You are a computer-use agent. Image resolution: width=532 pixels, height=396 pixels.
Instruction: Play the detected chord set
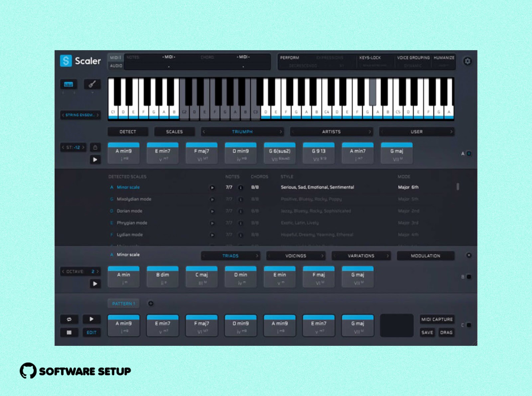pyautogui.click(x=95, y=159)
